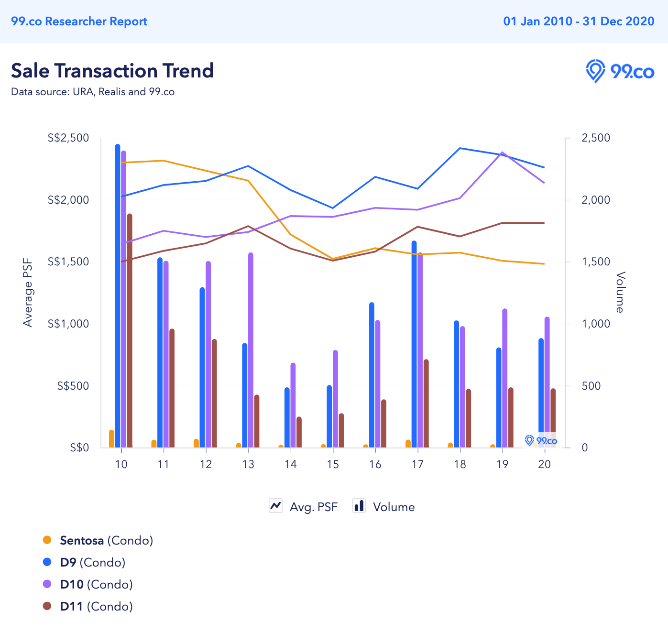Click x-axis label 13
The image size is (668, 644).
248,464
